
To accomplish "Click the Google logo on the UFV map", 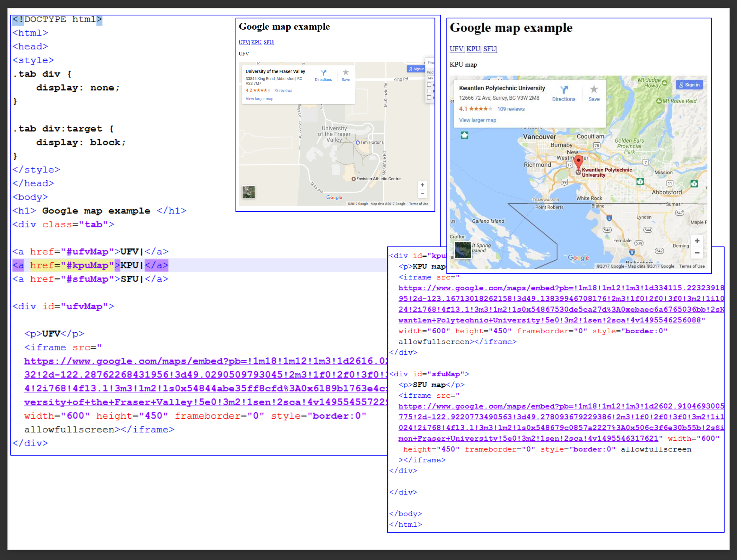I will click(334, 197).
